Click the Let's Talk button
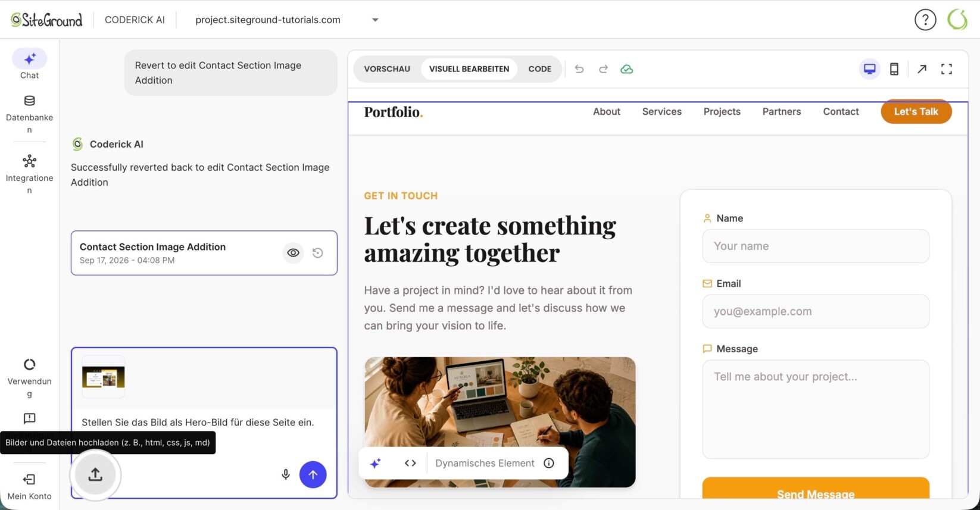 click(x=916, y=112)
